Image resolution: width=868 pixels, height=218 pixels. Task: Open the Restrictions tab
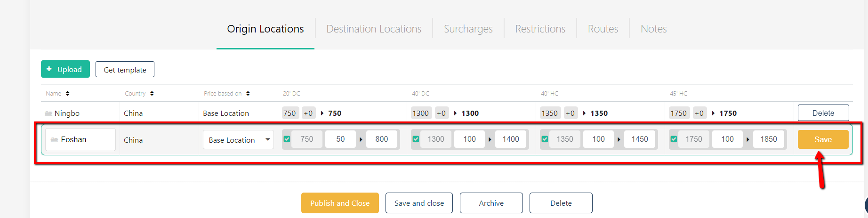540,29
